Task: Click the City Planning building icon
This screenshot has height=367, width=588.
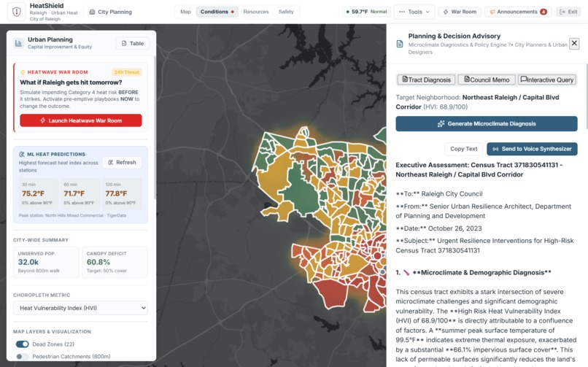Action: pyautogui.click(x=92, y=12)
